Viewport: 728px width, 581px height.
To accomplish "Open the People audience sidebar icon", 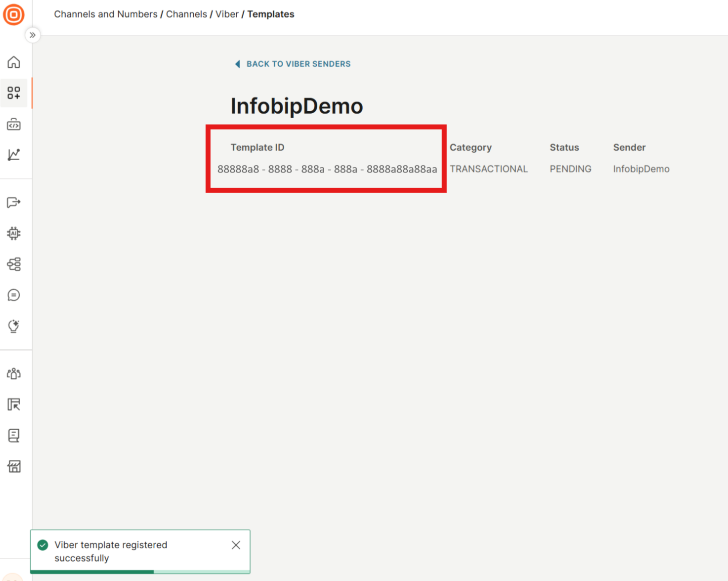I will click(14, 373).
